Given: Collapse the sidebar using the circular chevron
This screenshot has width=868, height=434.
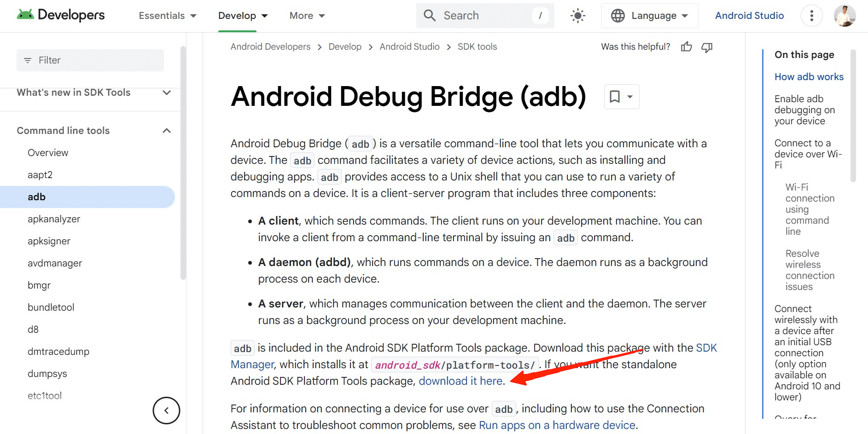Looking at the screenshot, I should [x=166, y=410].
